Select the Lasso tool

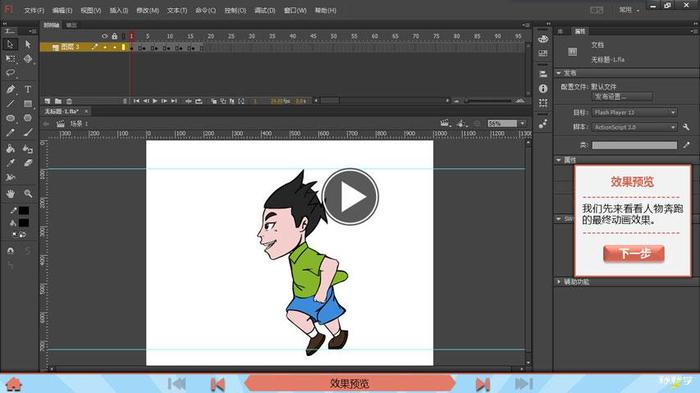(x=10, y=73)
